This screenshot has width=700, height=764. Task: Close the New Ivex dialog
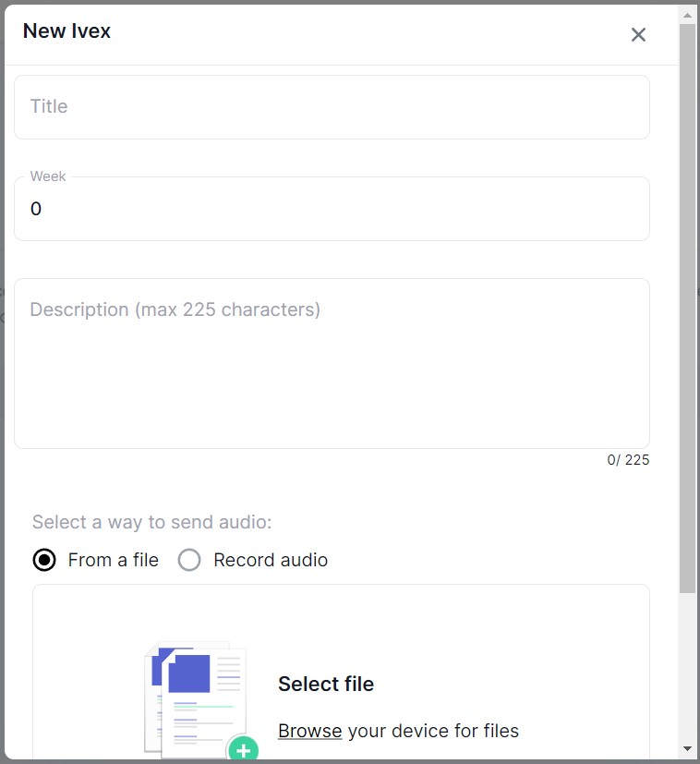638,35
